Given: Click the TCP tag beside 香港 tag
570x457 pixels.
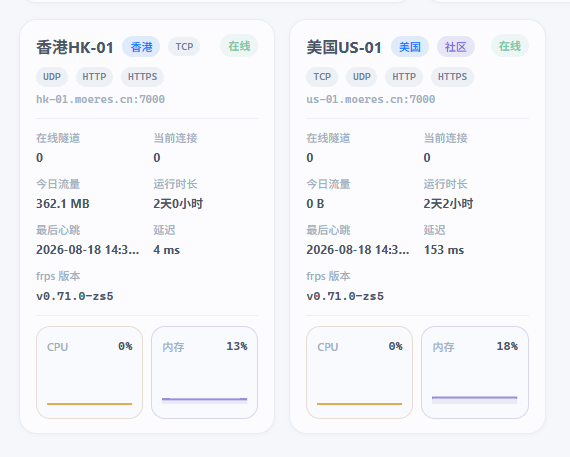Looking at the screenshot, I should (x=184, y=47).
